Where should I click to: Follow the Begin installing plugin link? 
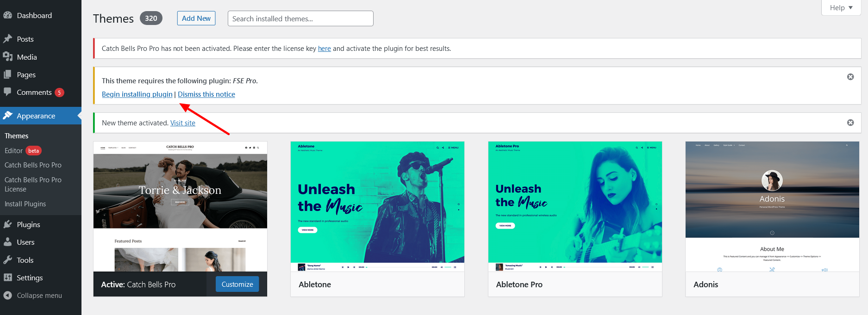pyautogui.click(x=137, y=94)
